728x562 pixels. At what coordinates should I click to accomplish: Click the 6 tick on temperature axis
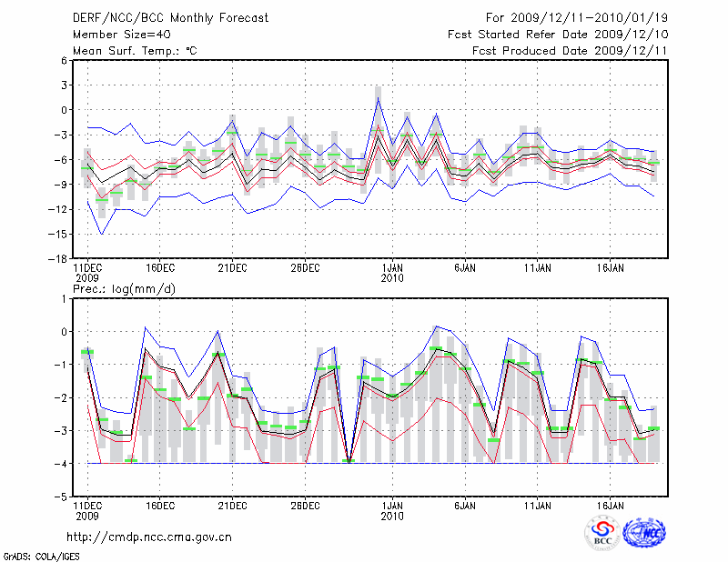(64, 60)
